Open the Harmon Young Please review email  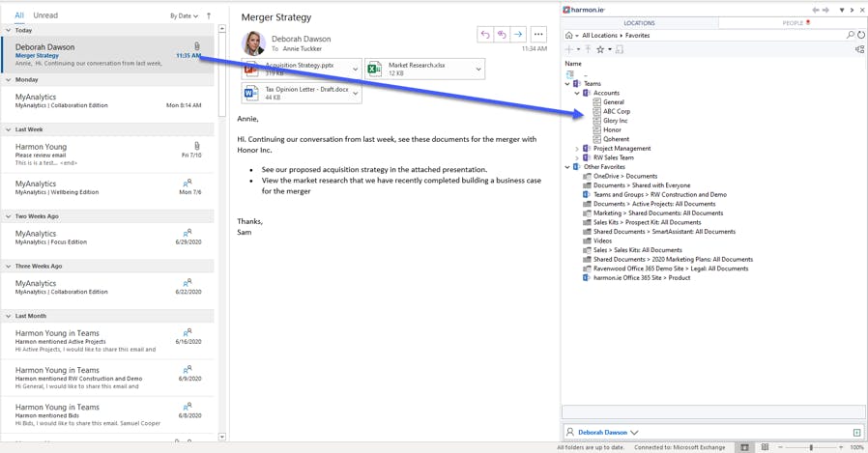coord(108,154)
